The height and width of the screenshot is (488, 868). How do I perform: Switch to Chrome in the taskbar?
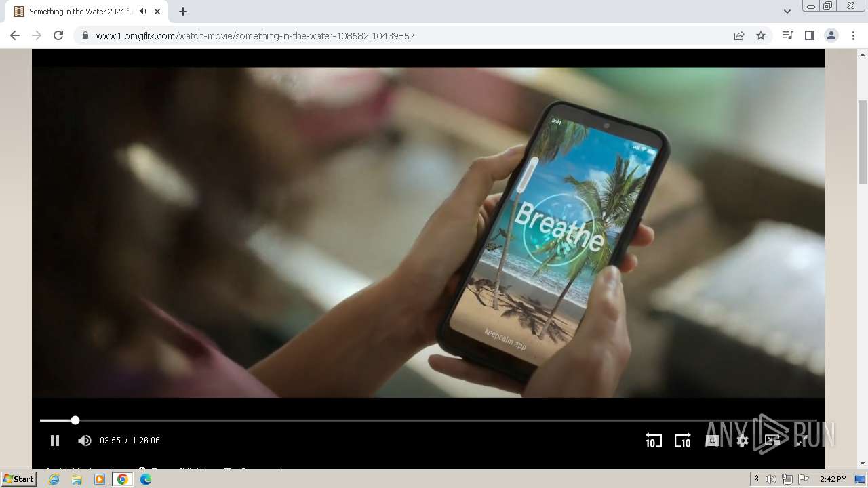click(x=122, y=479)
